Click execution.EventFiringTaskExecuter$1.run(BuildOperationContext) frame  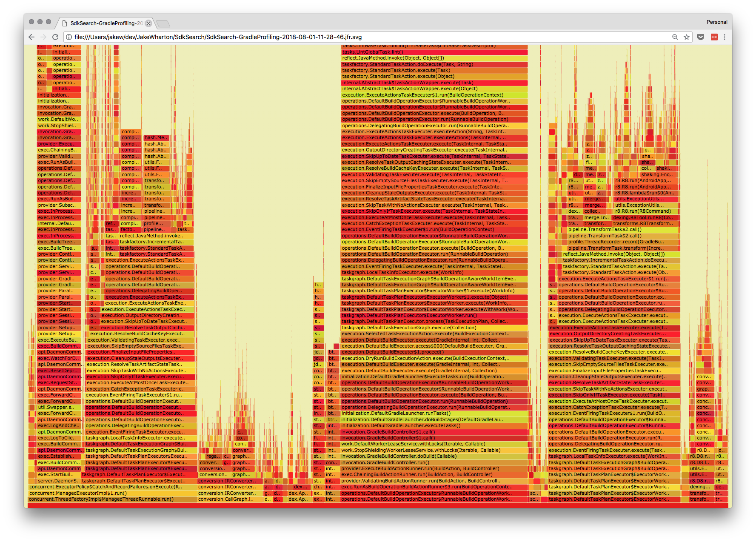click(434, 229)
